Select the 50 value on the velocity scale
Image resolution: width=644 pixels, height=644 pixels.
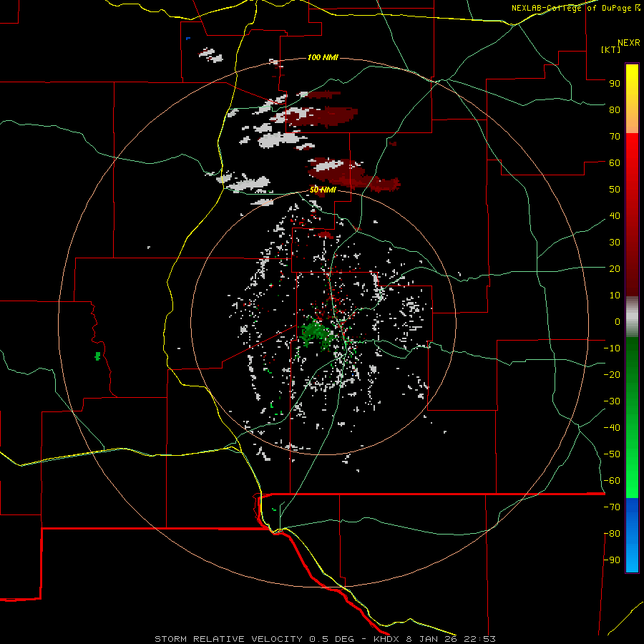click(615, 190)
